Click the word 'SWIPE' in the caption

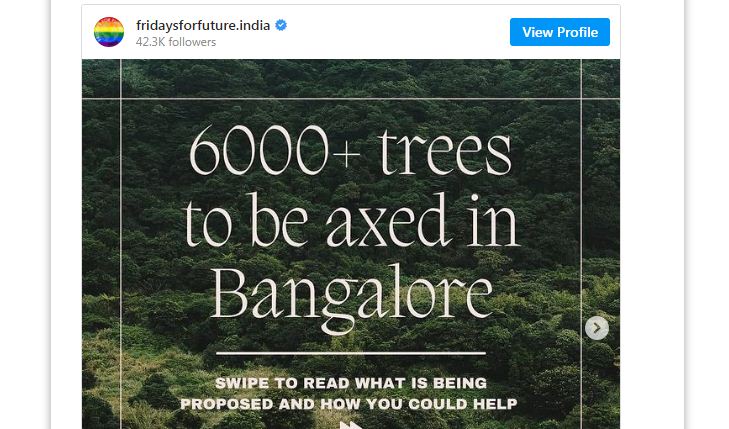pyautogui.click(x=242, y=383)
